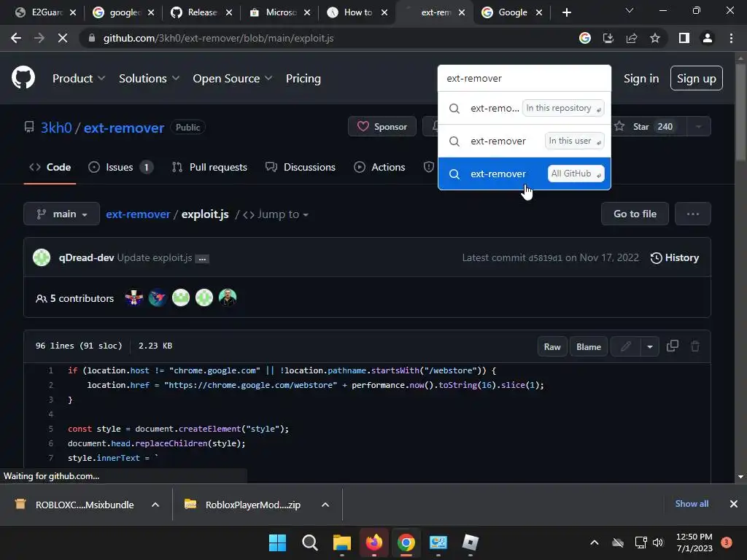Open 3kh0 user link
747x560 pixels.
55,128
